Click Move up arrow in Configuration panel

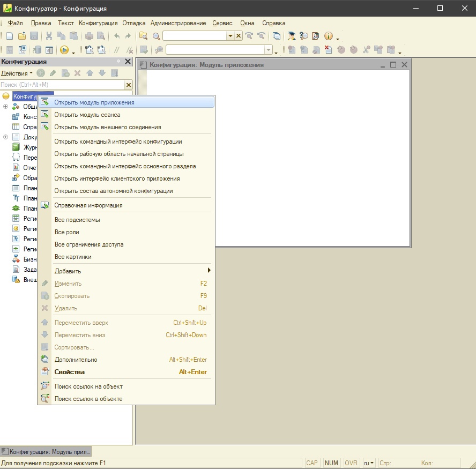pyautogui.click(x=90, y=73)
